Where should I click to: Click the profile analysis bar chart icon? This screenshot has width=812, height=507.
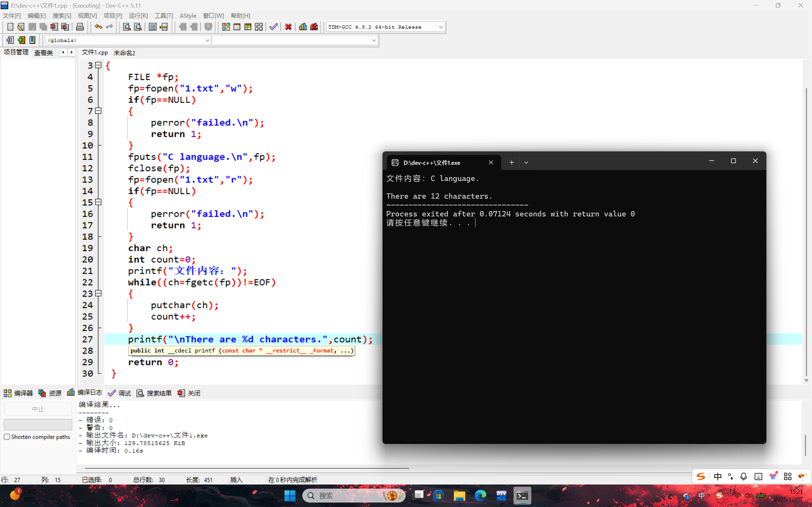[x=303, y=27]
